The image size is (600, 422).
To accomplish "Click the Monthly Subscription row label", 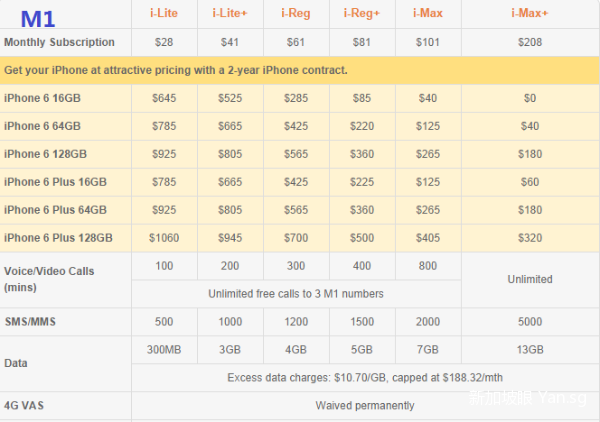I will click(59, 42).
